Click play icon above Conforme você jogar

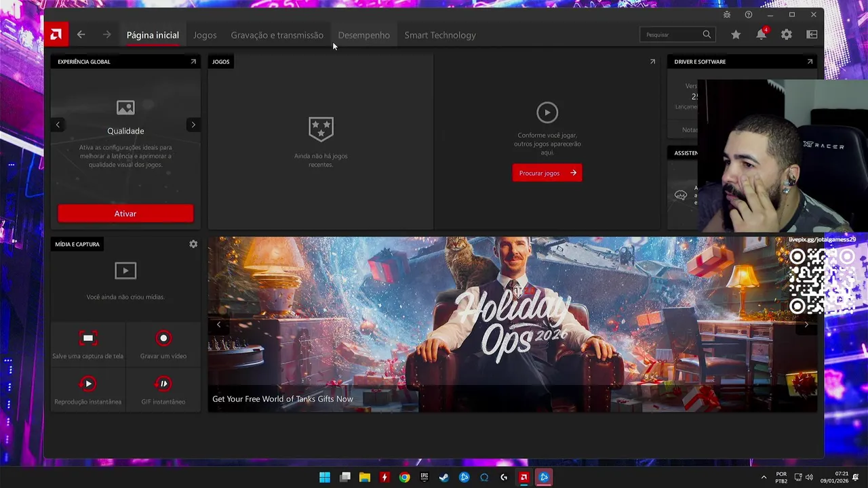[547, 113]
